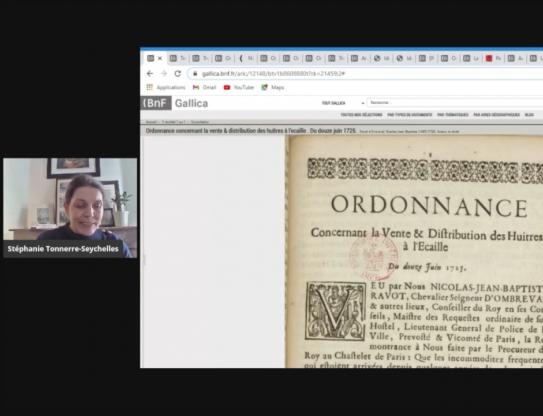Open the Blog menu item
The image size is (543, 416).
(x=529, y=115)
